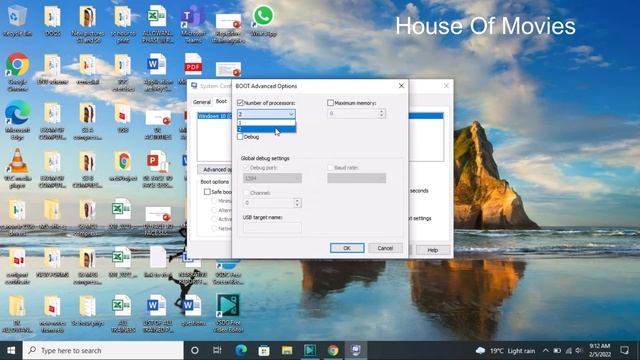Switch to the General tab in System Configuration
640x360 pixels.
[202, 102]
